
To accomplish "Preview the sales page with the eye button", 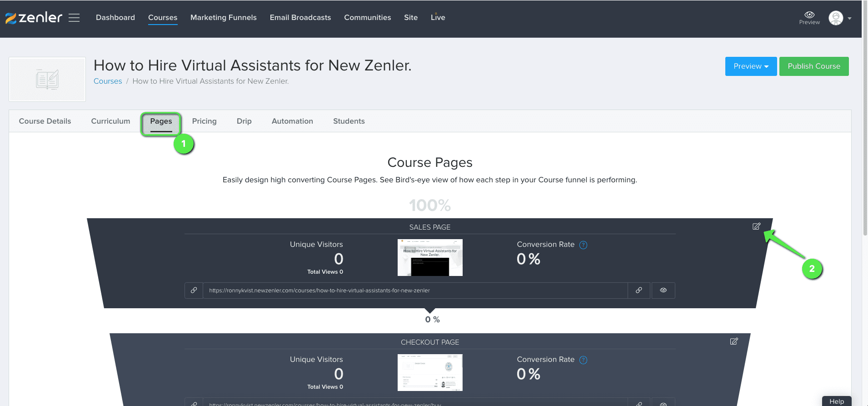I will [663, 290].
